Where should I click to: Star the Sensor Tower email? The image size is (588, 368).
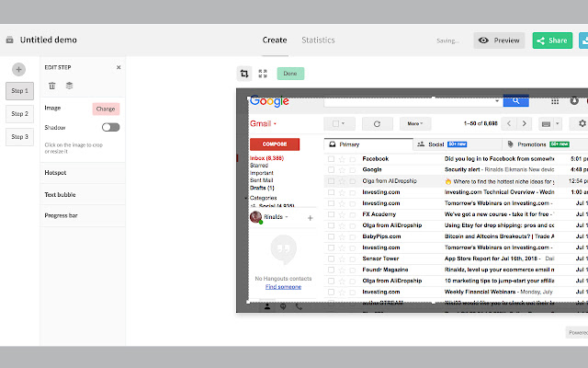342,259
